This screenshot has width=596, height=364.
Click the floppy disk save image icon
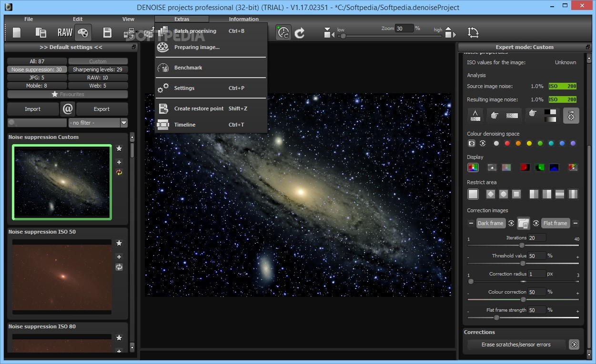click(x=108, y=32)
